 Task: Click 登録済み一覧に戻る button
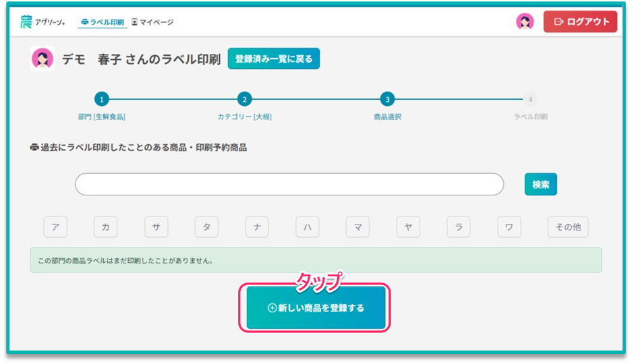(273, 59)
